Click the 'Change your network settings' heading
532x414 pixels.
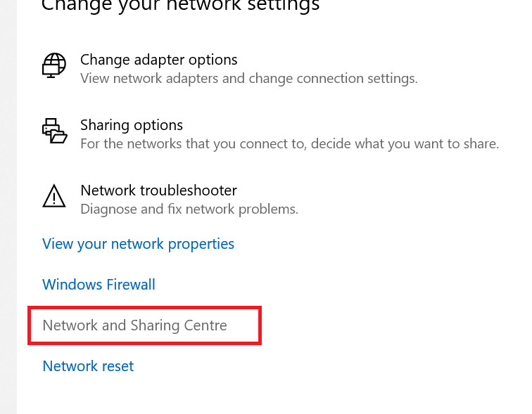180,6
